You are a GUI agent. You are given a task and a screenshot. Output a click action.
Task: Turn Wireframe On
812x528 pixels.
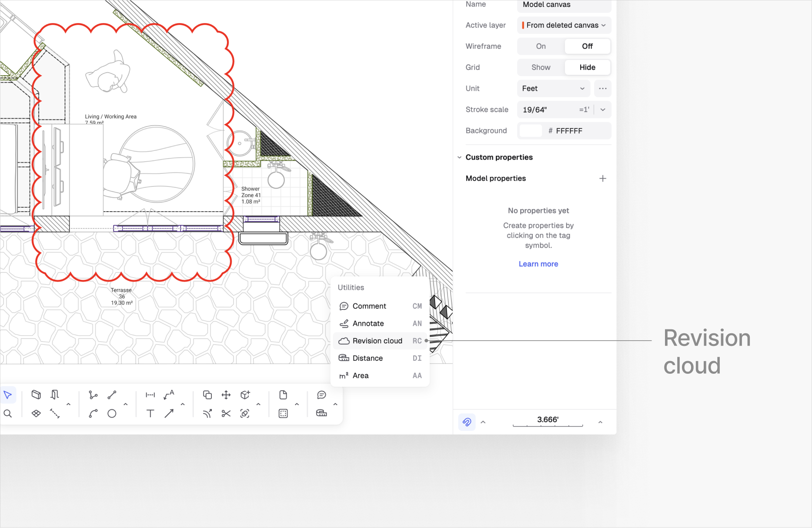click(541, 46)
